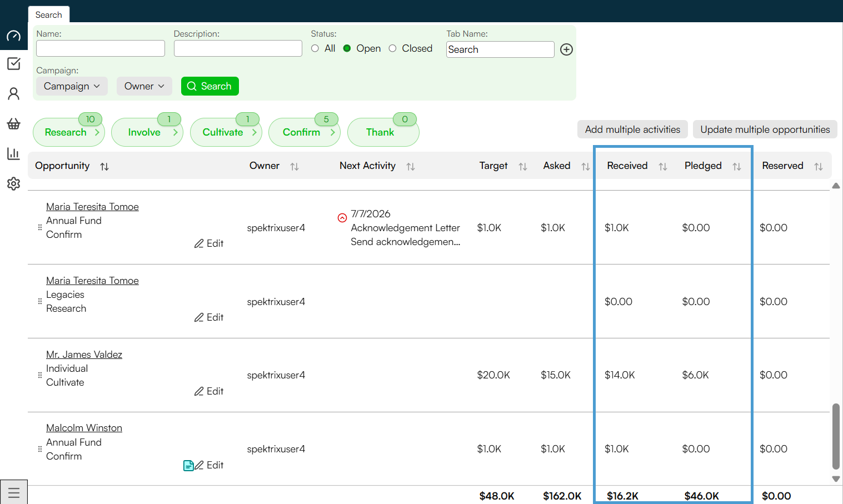Screen dimensions: 843x504
Task: Open the dashboard gauge icon in sidebar
Action: coord(13,36)
